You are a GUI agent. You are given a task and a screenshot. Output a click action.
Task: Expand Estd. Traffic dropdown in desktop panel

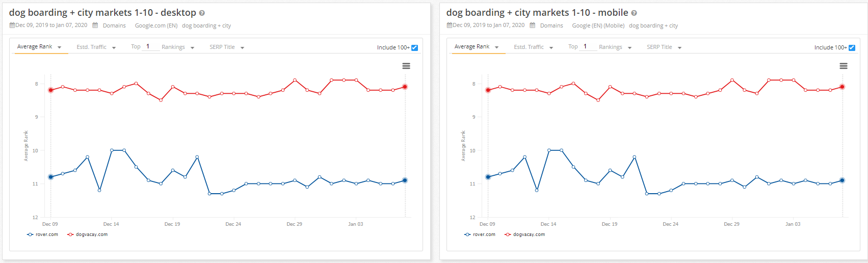click(114, 48)
